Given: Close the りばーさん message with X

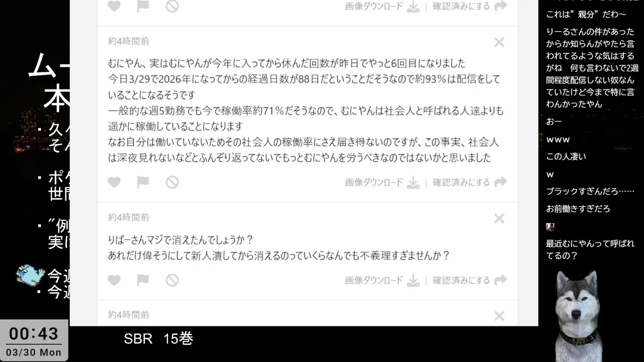Looking at the screenshot, I should (x=499, y=218).
